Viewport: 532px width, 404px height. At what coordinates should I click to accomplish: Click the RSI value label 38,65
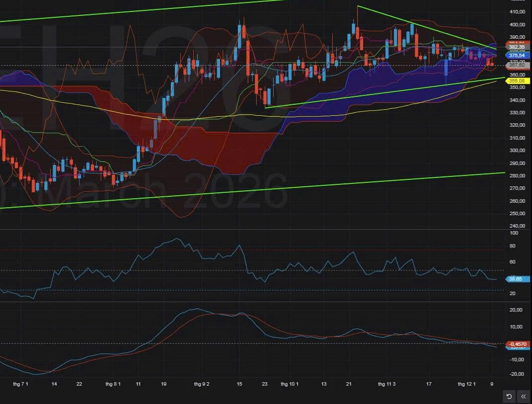(x=517, y=279)
